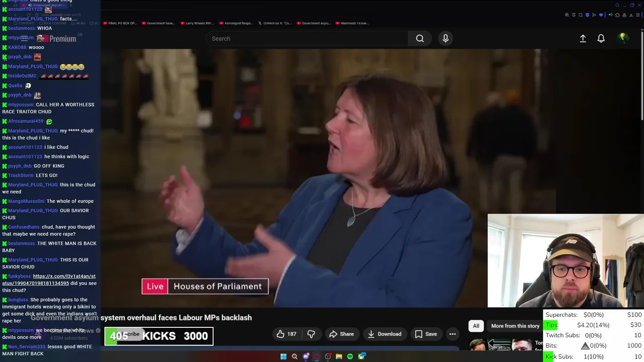This screenshot has height=362, width=644.
Task: Open the FINAL PO BOX OP... bookmark
Action: coord(120,23)
